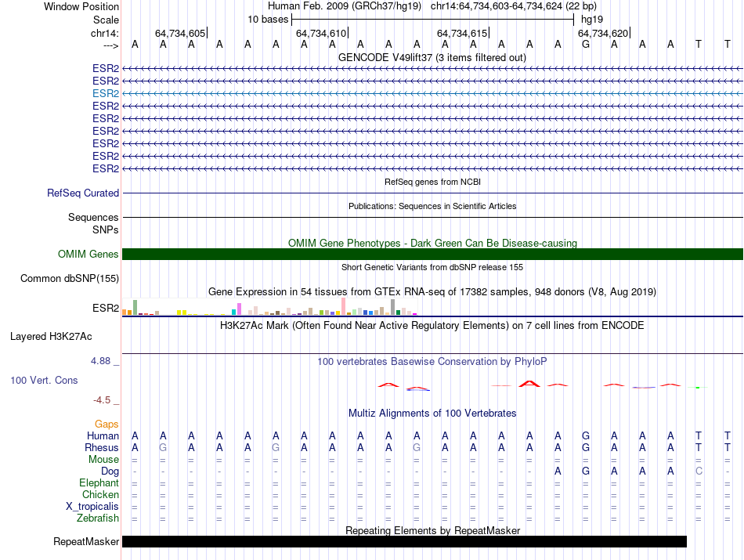Screen dimensions: 744x560
Task: Click the 64,734,605 position marker
Action: coord(180,33)
